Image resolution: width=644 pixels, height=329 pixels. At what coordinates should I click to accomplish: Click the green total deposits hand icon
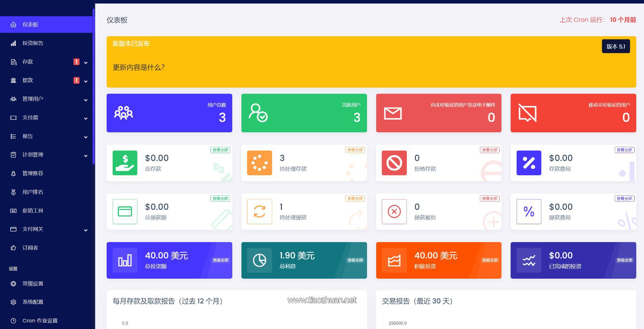click(x=125, y=163)
